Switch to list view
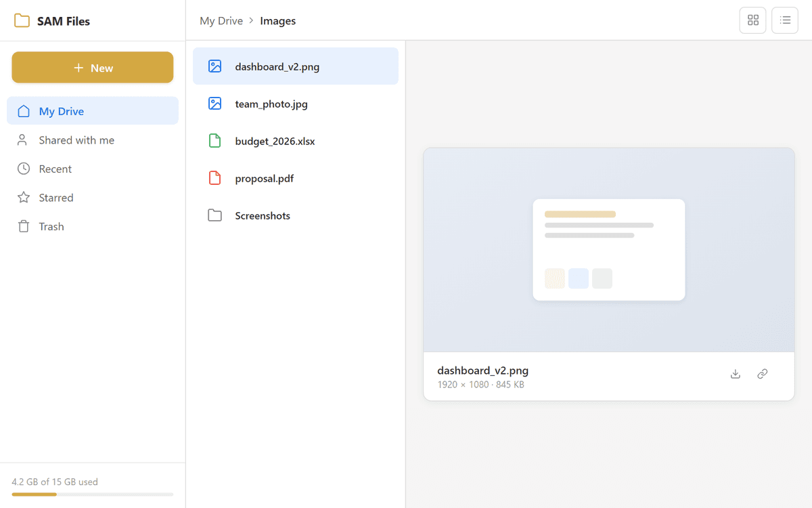This screenshot has width=812, height=508. pyautogui.click(x=785, y=20)
